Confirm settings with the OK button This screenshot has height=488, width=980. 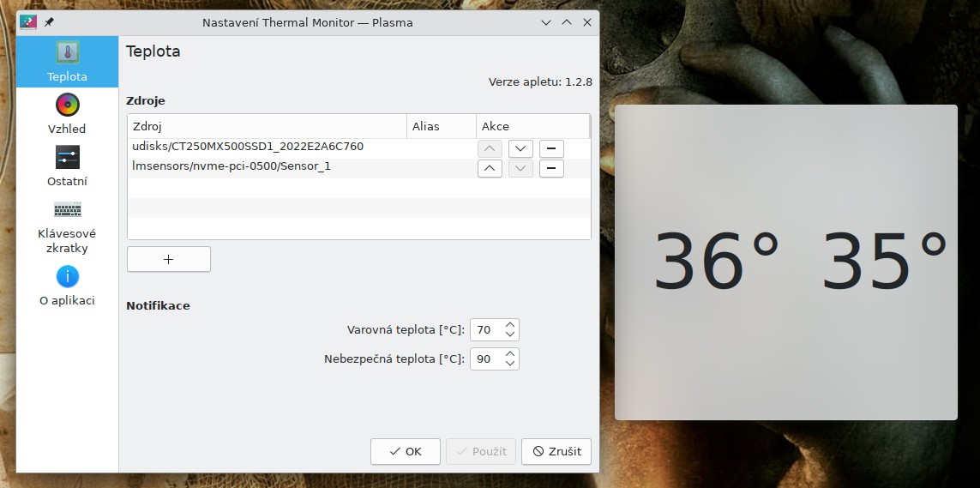pos(406,451)
